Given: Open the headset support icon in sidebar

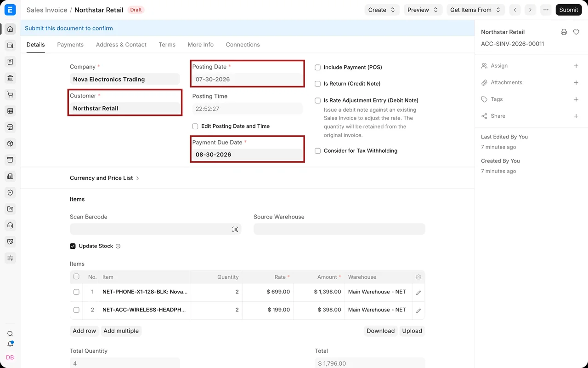Looking at the screenshot, I should point(10,225).
